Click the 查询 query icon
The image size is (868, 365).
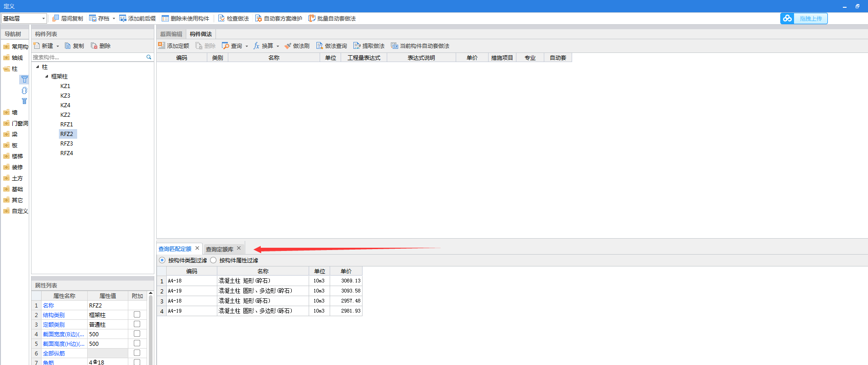click(x=226, y=46)
